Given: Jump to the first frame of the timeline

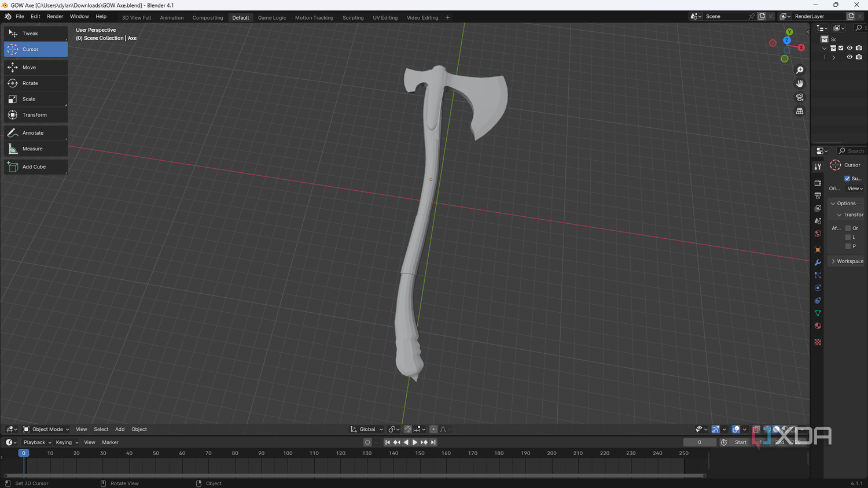Looking at the screenshot, I should click(x=388, y=442).
